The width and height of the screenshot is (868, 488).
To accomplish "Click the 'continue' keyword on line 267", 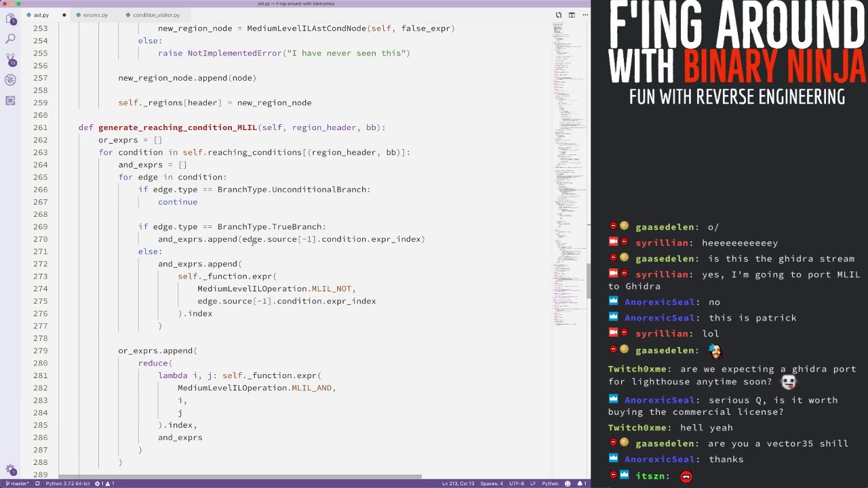I will (x=178, y=202).
